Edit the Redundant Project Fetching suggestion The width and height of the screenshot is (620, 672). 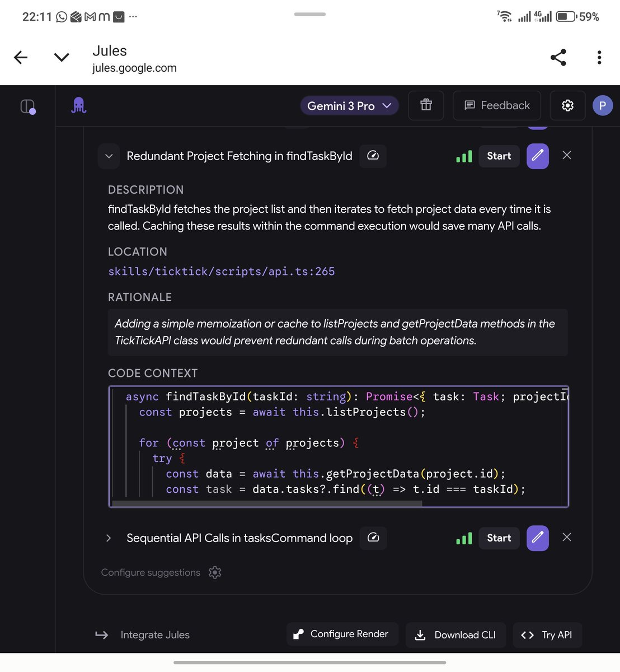(538, 156)
